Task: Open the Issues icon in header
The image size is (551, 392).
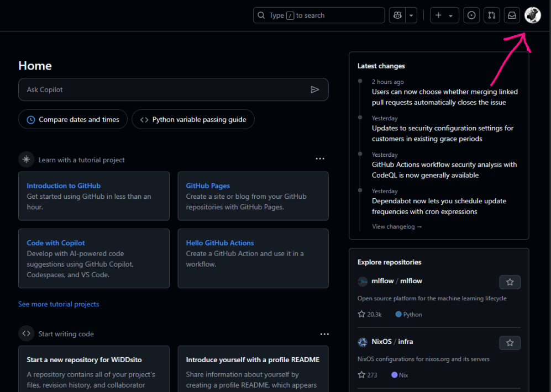Action: coord(471,15)
